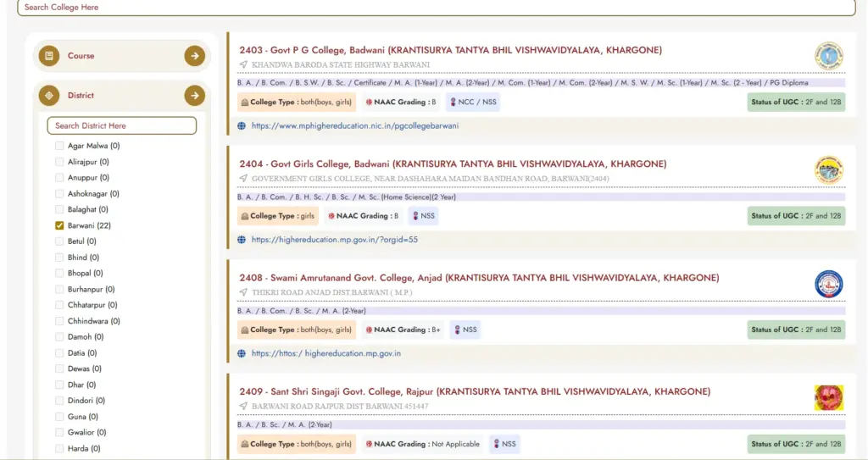Click location arrow icon for Khandwa Baroda address

point(243,64)
